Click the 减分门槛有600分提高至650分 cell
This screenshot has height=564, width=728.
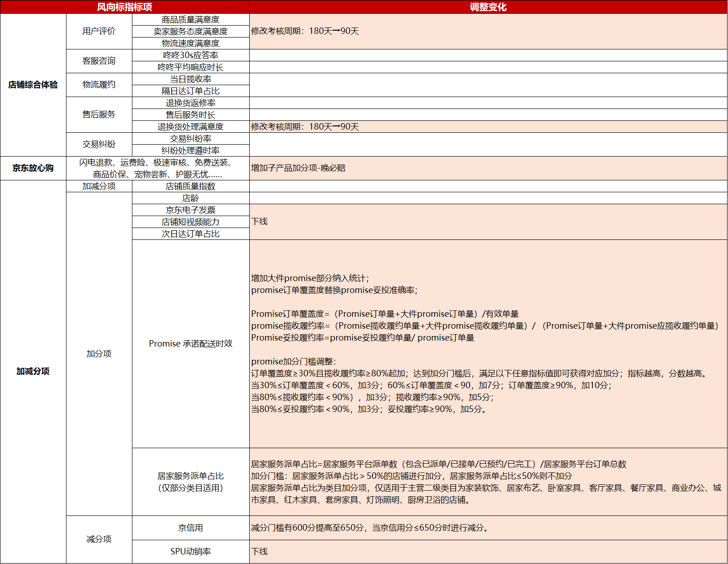(488, 528)
